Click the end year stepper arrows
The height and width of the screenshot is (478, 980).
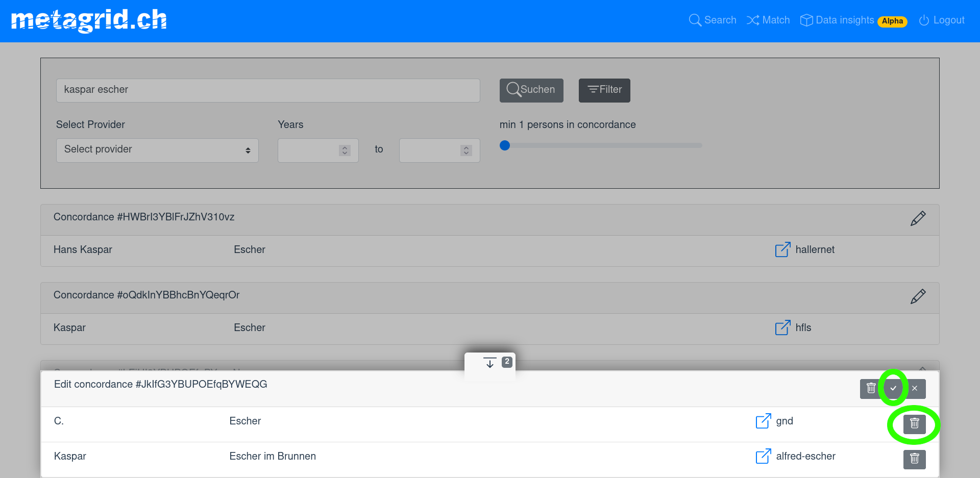[x=466, y=150]
